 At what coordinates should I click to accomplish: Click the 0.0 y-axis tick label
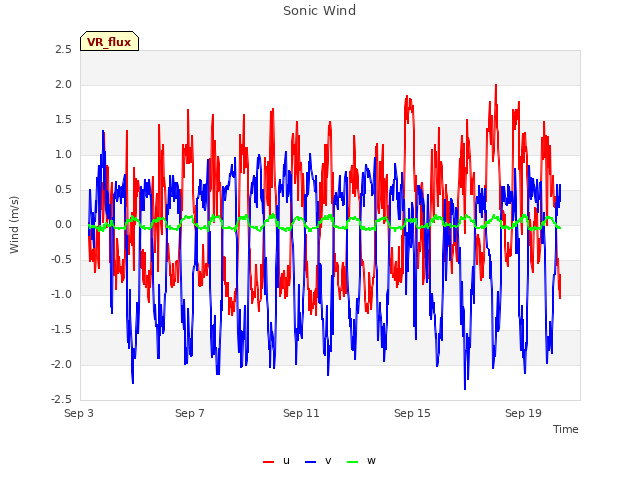click(64, 225)
